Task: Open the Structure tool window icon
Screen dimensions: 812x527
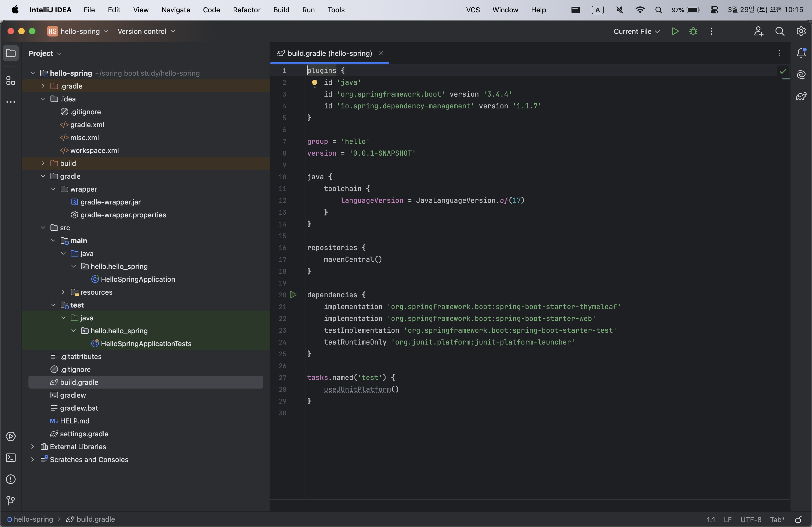Action: pyautogui.click(x=10, y=80)
